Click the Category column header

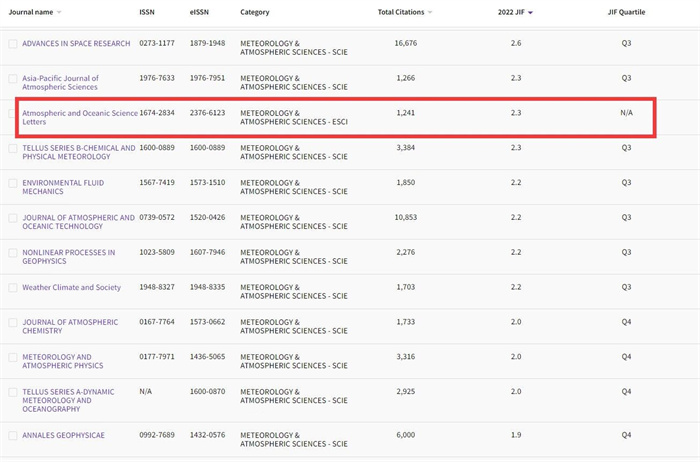[254, 12]
